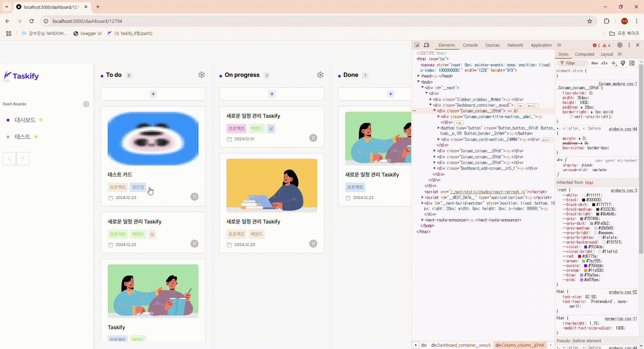
Task: Toggle the device toolbar in DevTools
Action: point(426,45)
